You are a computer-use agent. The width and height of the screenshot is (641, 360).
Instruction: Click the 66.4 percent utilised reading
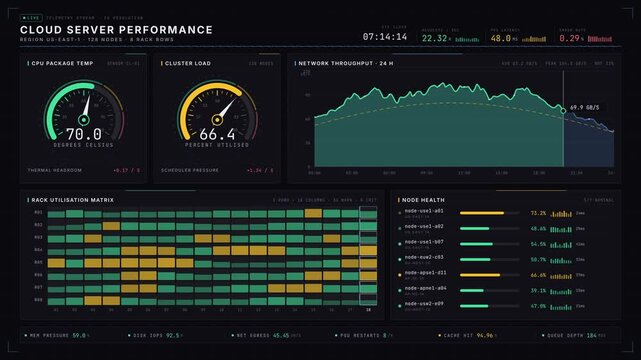(x=217, y=134)
